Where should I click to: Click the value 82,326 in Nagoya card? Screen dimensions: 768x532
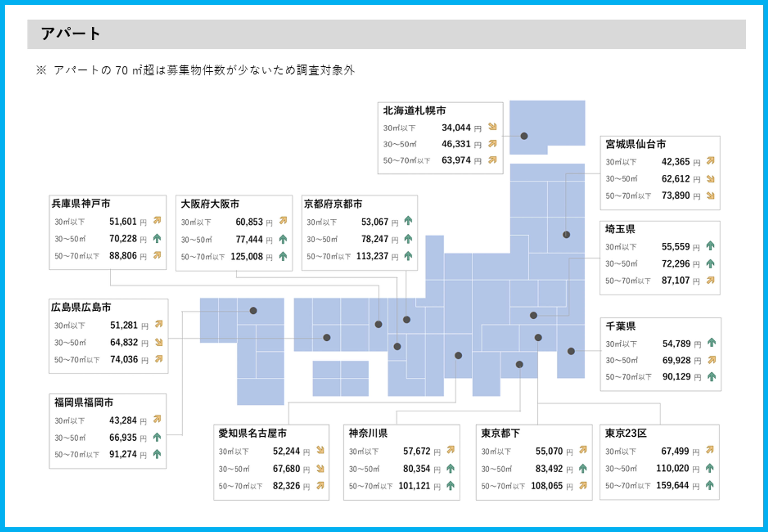point(286,486)
